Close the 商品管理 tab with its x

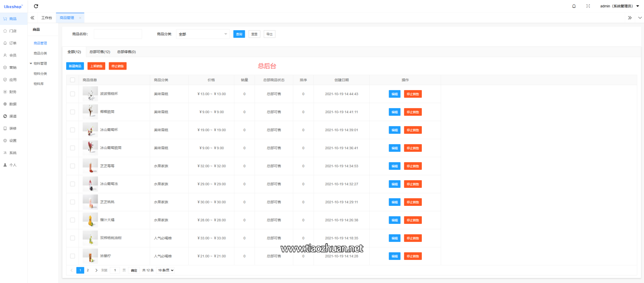click(80, 18)
